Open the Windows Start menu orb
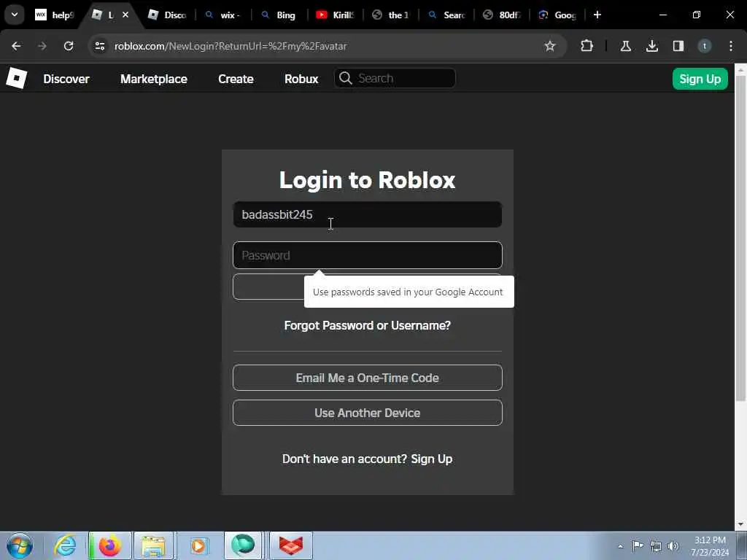The width and height of the screenshot is (747, 560). (x=20, y=545)
